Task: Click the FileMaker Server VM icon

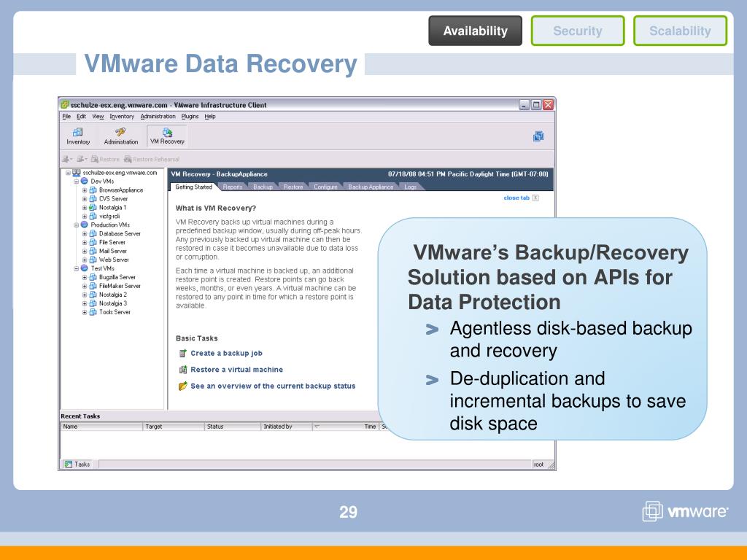Action: pos(93,286)
